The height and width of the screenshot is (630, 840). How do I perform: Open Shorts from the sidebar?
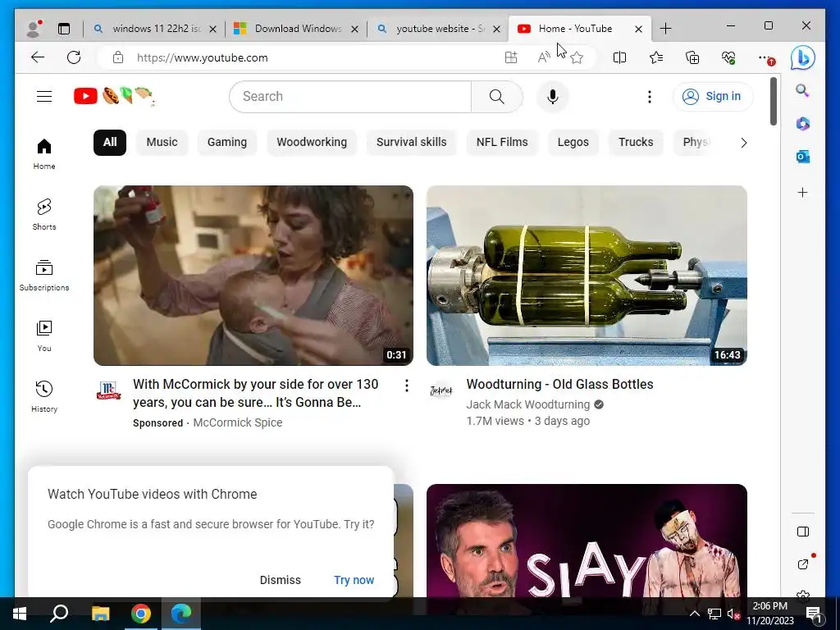pos(44,215)
